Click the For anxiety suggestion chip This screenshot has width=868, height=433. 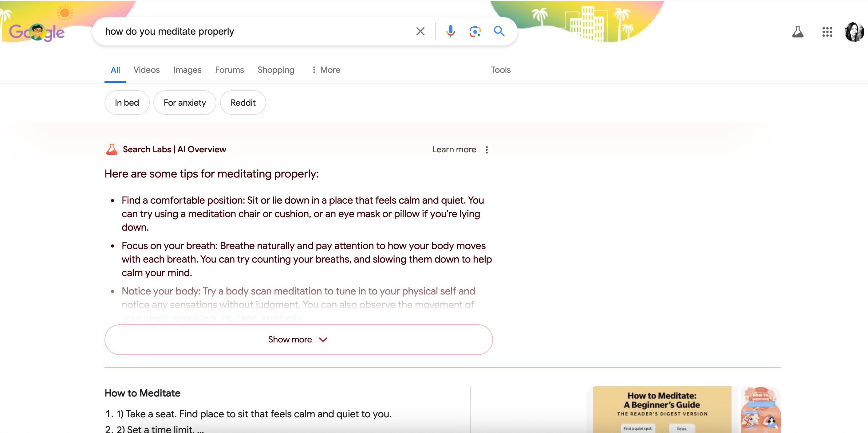pyautogui.click(x=184, y=102)
